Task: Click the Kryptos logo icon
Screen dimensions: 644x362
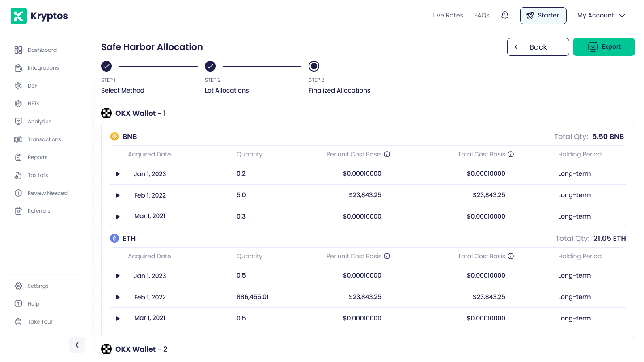Action: (x=19, y=16)
